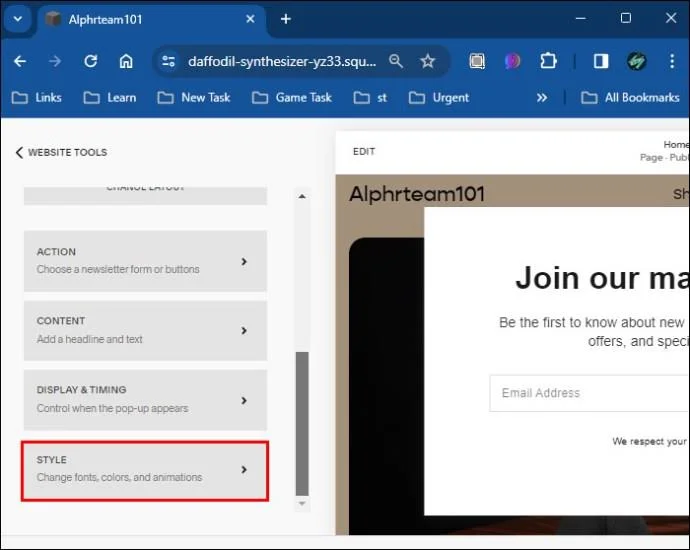Open the Style settings panel
Viewport: 690px width, 550px height.
tap(145, 470)
